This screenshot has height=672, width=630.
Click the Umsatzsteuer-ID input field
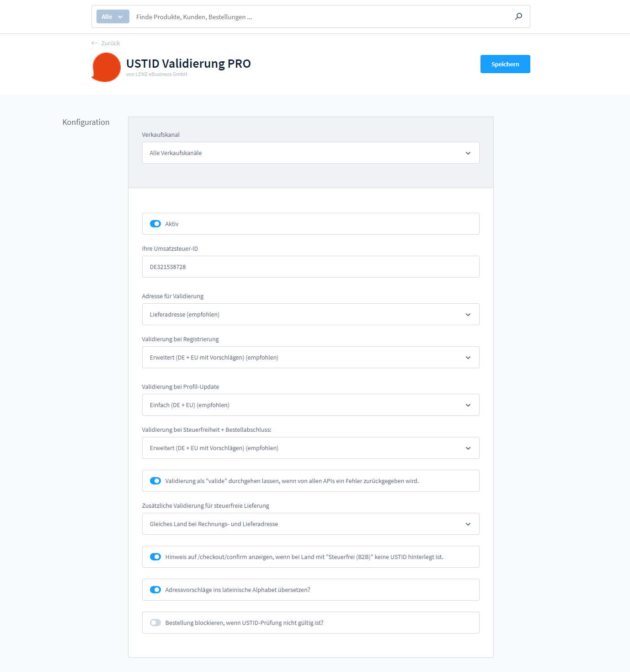[310, 267]
